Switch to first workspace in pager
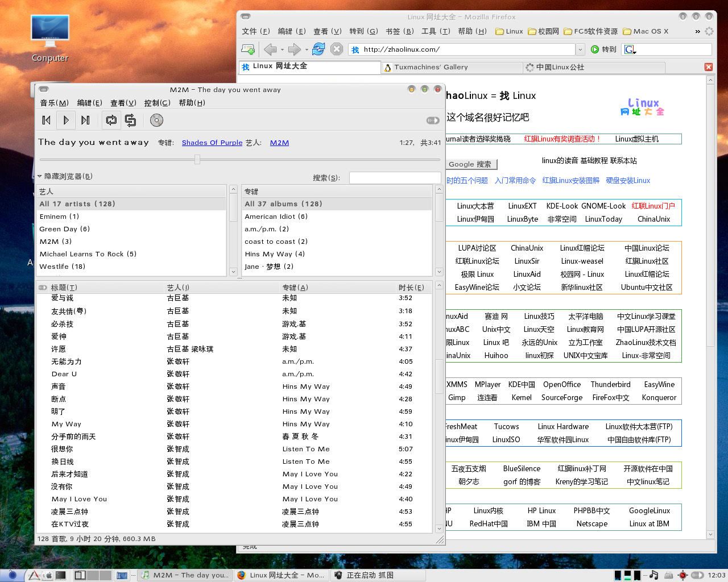This screenshot has width=728, height=582. click(80, 575)
